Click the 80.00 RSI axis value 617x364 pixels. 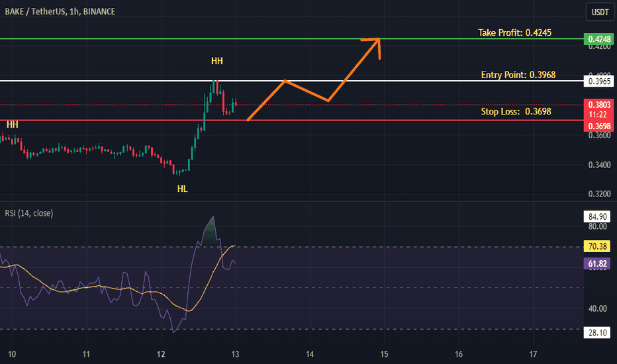pyautogui.click(x=597, y=226)
